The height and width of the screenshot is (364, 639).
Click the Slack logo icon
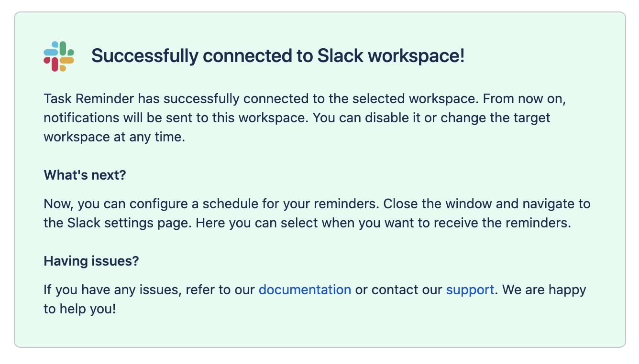tap(59, 56)
